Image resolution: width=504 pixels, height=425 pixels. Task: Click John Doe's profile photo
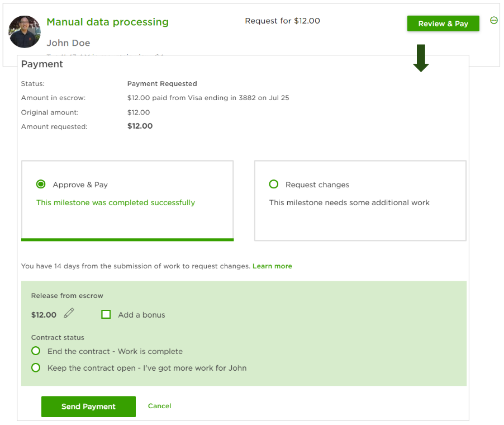pyautogui.click(x=25, y=32)
